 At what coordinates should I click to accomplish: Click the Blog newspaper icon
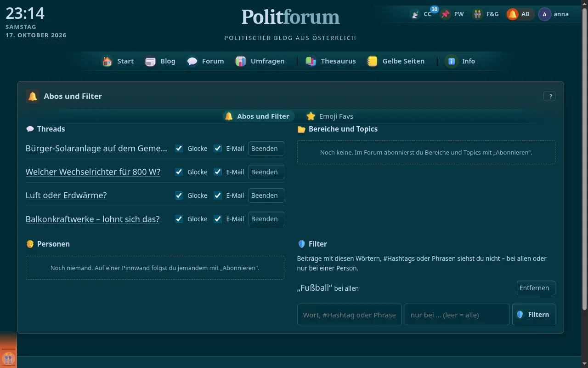(150, 61)
